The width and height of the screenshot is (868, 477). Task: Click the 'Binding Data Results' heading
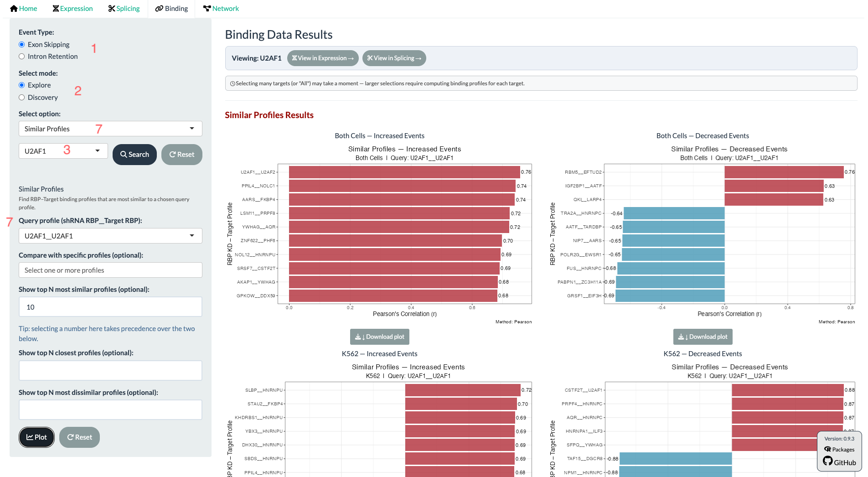[x=279, y=35]
